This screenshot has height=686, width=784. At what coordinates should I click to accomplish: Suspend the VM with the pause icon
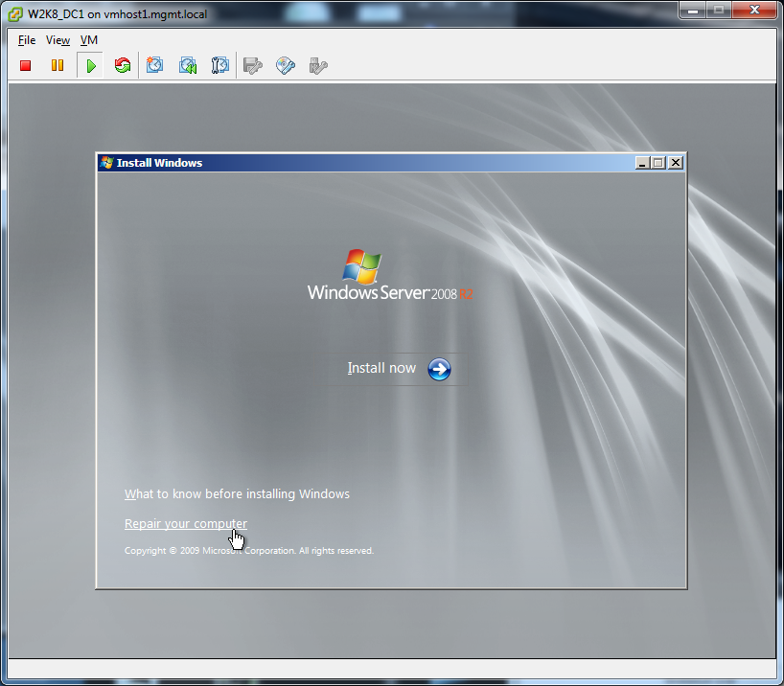pyautogui.click(x=58, y=65)
